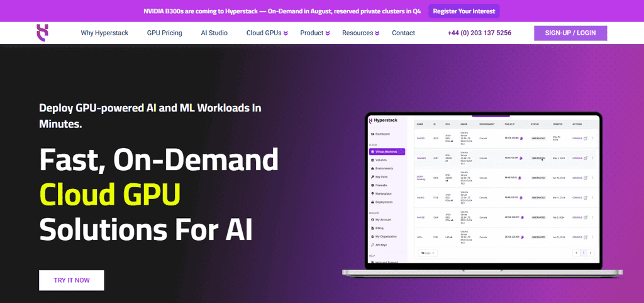
Task: Select page 1 in the mockup pagination
Action: (583, 253)
